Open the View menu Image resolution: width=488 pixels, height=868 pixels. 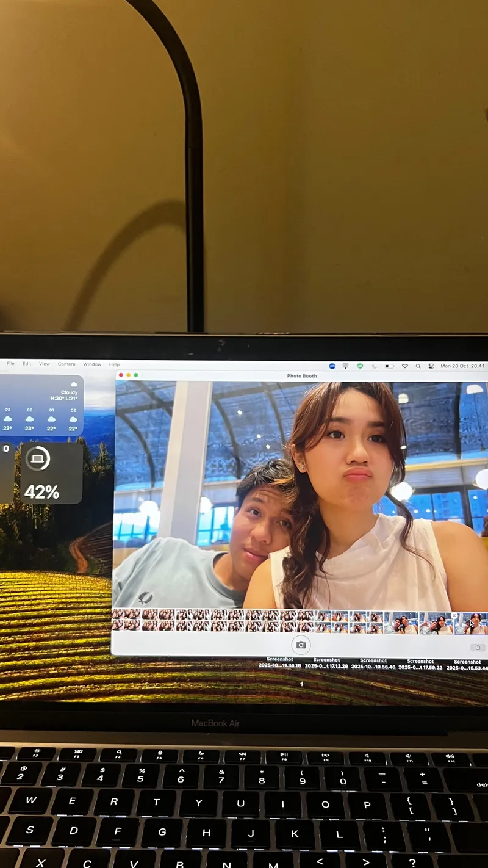43,364
